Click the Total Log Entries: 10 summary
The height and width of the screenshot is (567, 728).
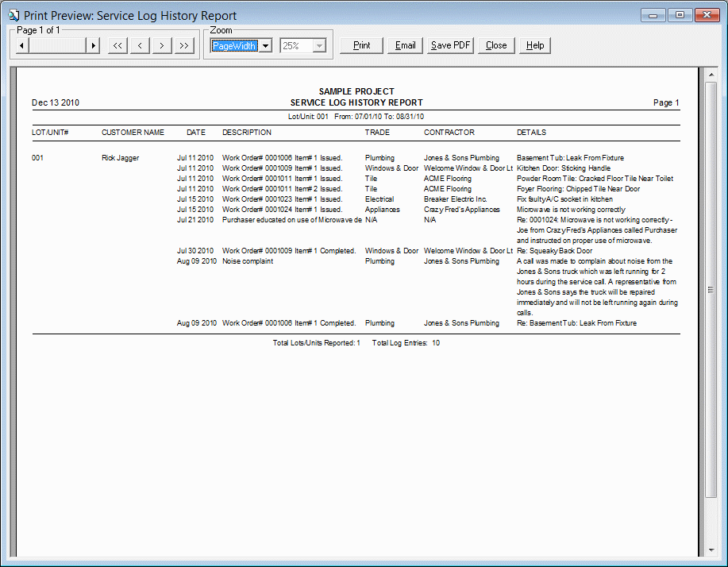pyautogui.click(x=406, y=343)
